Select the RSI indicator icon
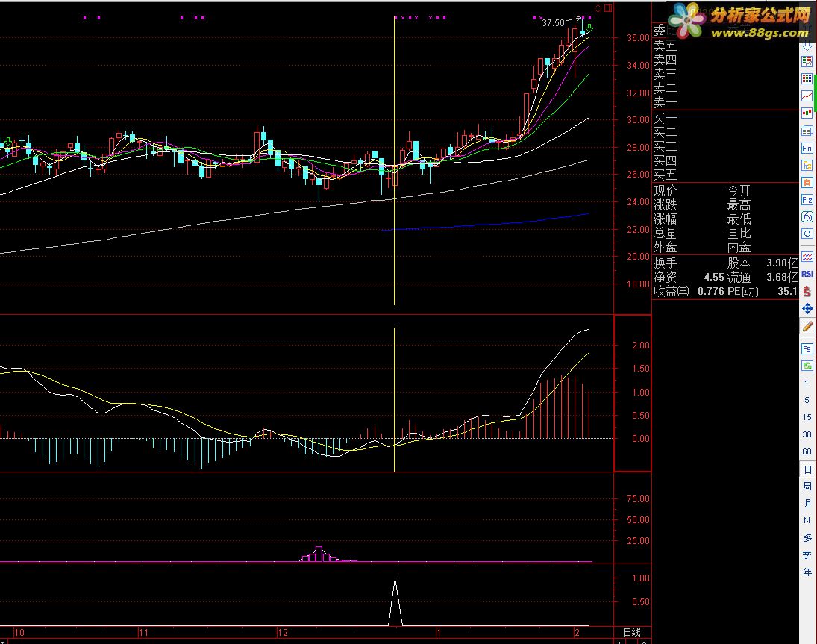The image size is (817, 644). click(x=807, y=274)
